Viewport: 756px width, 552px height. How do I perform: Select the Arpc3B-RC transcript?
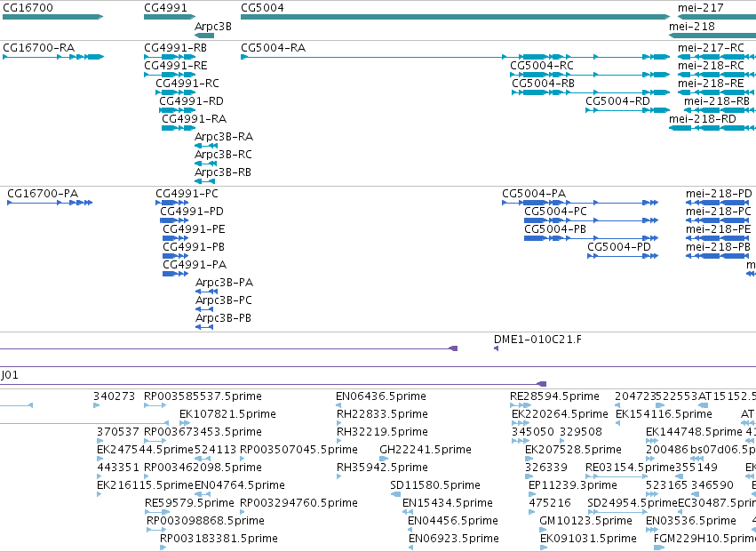coord(206,164)
